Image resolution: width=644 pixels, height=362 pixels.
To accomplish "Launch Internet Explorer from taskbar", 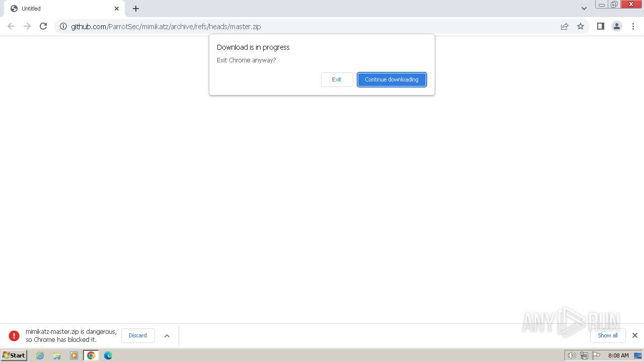I will pos(40,355).
